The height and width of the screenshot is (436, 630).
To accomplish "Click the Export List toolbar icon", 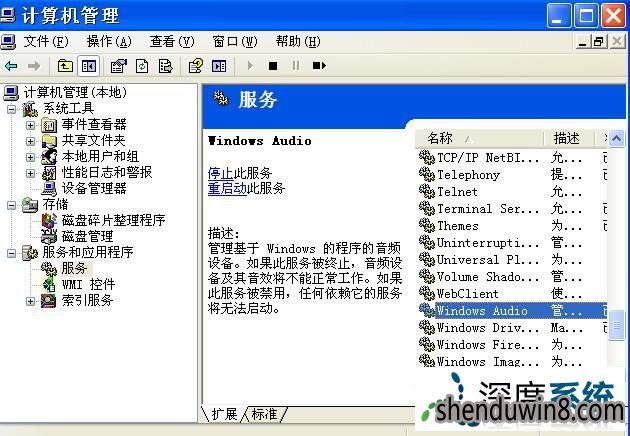I will [165, 66].
